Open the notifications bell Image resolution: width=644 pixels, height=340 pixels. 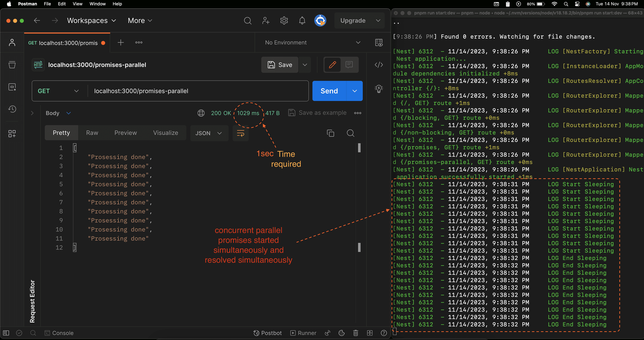[x=302, y=20]
